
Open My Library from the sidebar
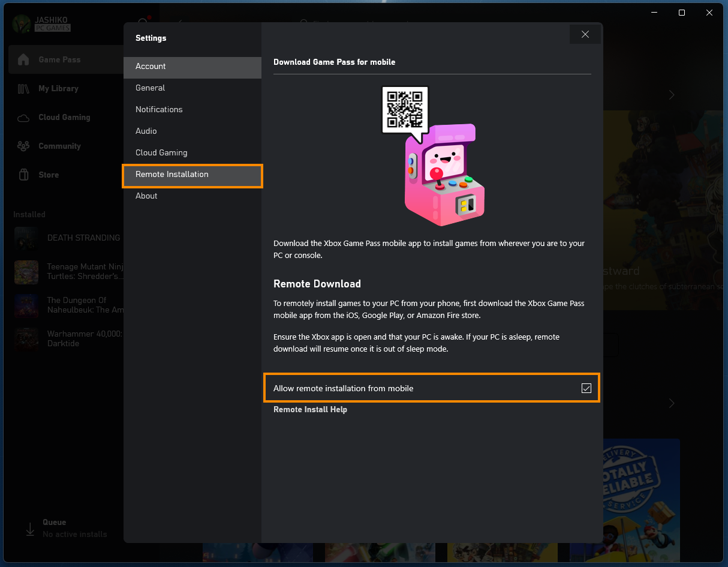(58, 88)
